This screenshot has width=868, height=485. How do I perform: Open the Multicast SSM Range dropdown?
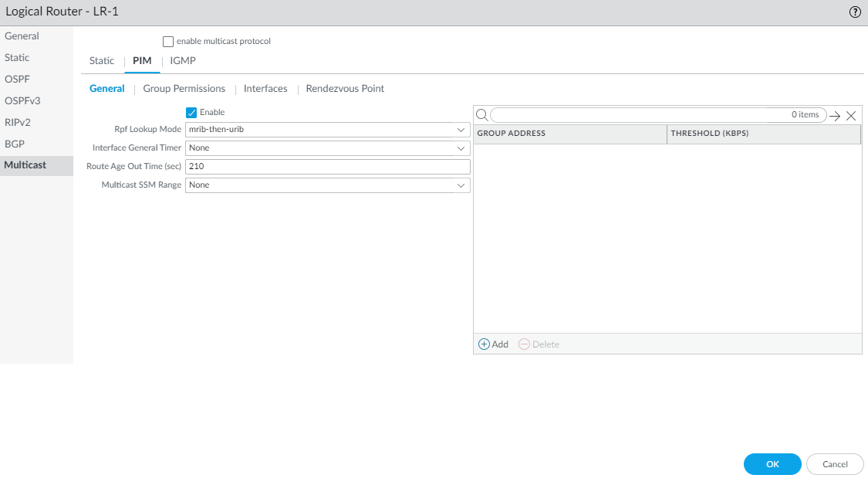tap(461, 185)
